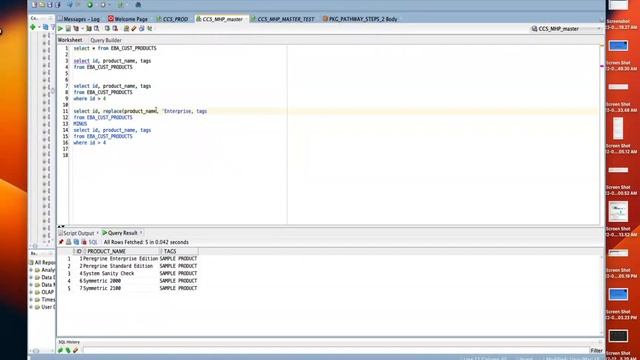Click the printer icon in Query Result toolbar
Image resolution: width=640 pixels, height=360 pixels.
(69, 242)
